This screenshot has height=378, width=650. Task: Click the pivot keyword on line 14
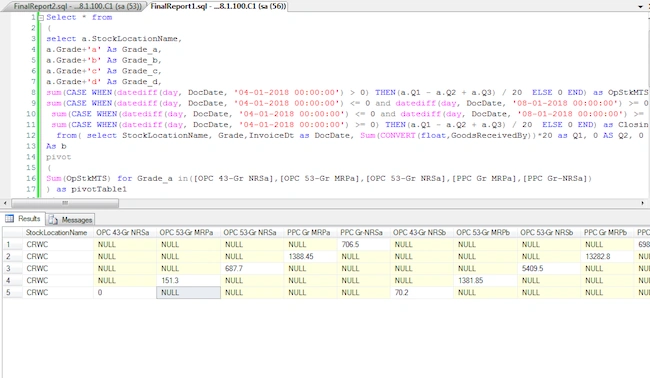click(58, 157)
